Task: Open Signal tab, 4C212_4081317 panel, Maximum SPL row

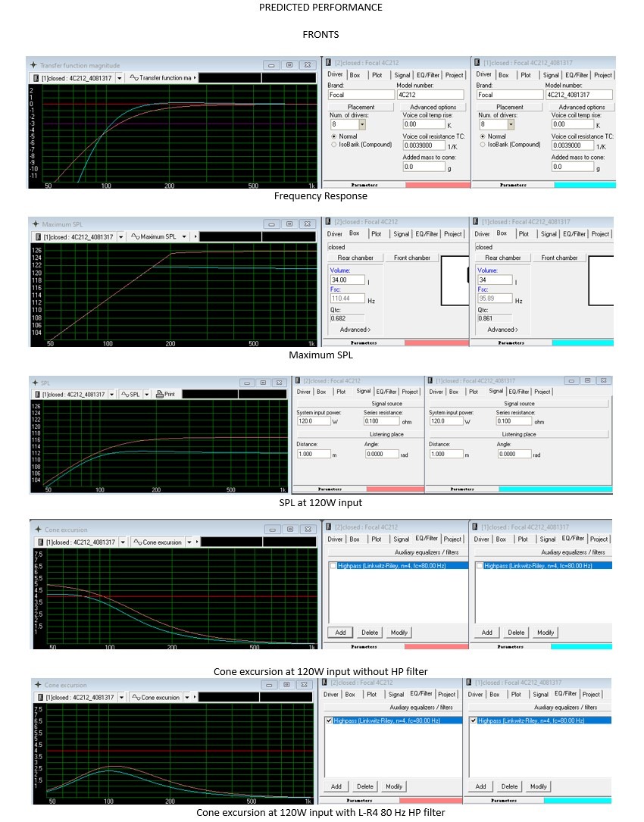Action: coord(549,234)
